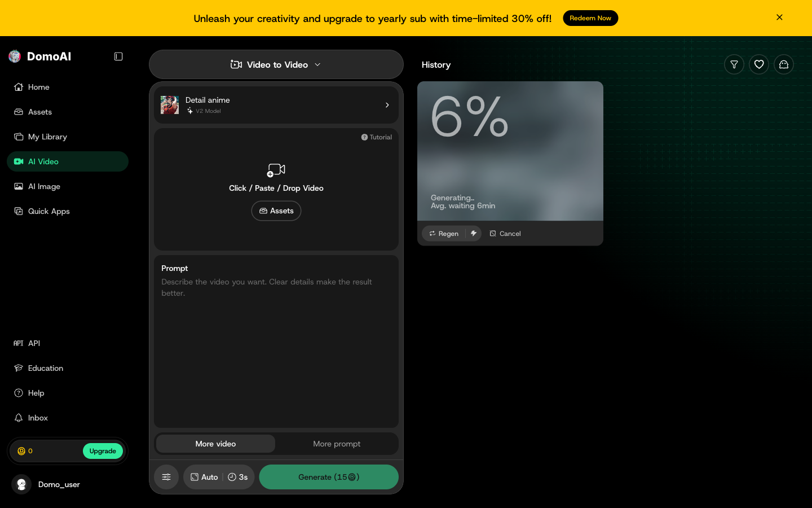
Task: Click the Domo_user name
Action: (x=59, y=484)
